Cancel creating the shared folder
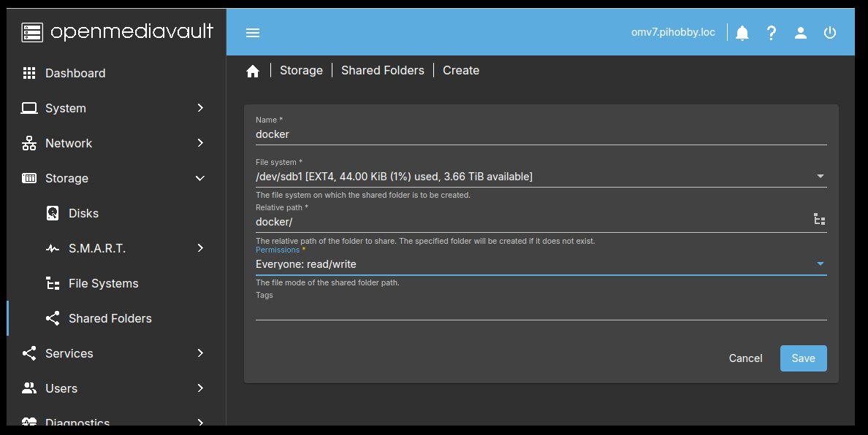This screenshot has height=435, width=868. [x=745, y=358]
